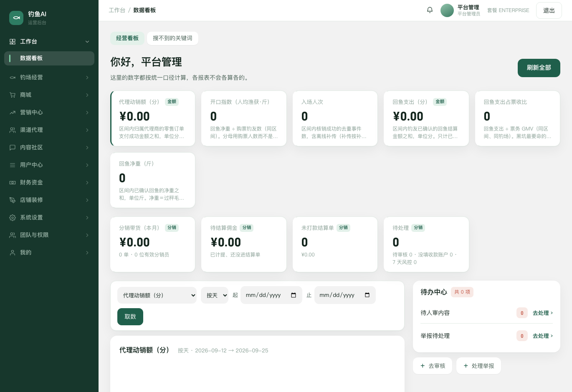Click the 共 0 项 badge
This screenshot has height=392, width=572.
click(462, 292)
